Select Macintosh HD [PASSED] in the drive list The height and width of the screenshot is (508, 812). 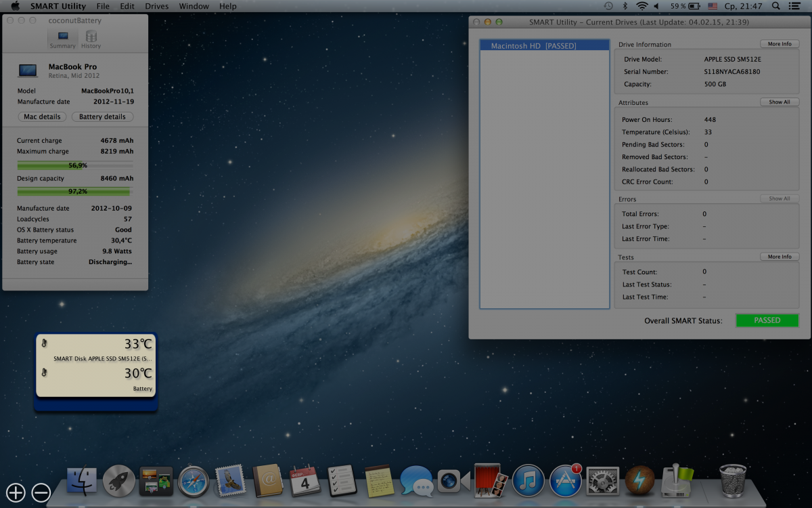545,45
